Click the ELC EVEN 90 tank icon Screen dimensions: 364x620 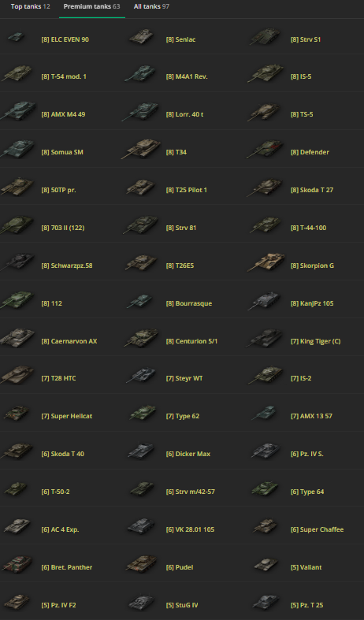point(17,37)
